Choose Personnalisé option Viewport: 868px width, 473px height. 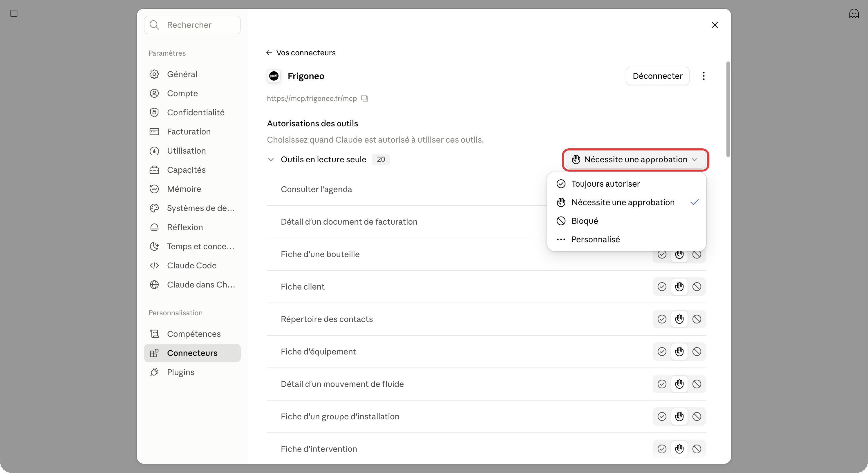click(x=626, y=239)
